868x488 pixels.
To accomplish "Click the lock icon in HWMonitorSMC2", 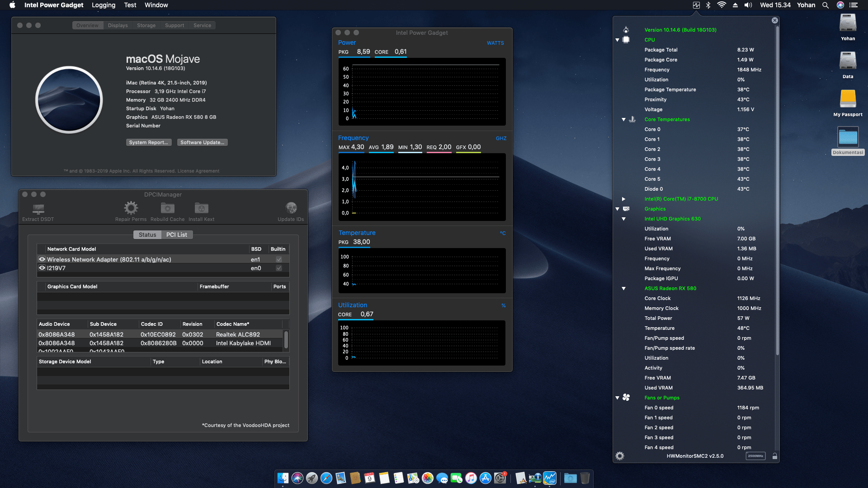I will (775, 456).
